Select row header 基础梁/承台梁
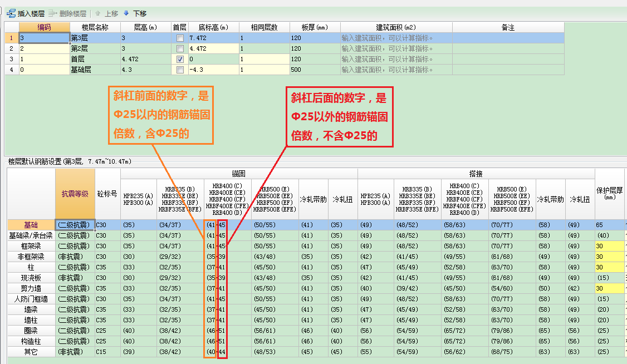Viewport: 627px width, 364px height. pos(31,235)
